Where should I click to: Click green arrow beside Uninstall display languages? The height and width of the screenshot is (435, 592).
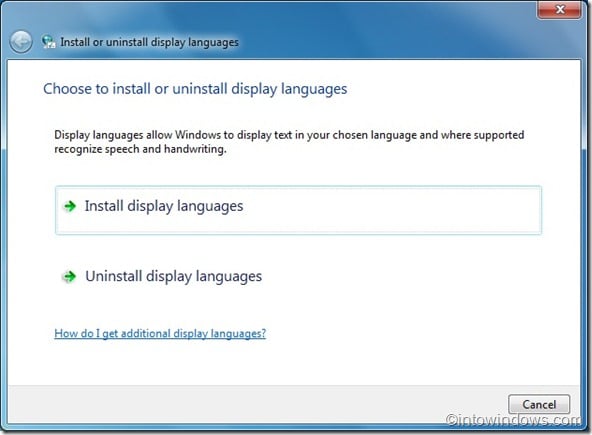(69, 276)
